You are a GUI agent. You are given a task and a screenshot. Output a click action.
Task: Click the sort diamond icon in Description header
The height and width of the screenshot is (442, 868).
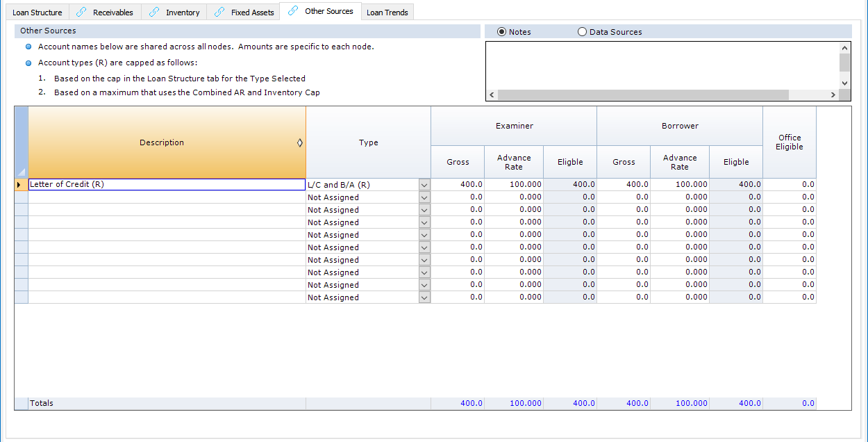(x=300, y=142)
